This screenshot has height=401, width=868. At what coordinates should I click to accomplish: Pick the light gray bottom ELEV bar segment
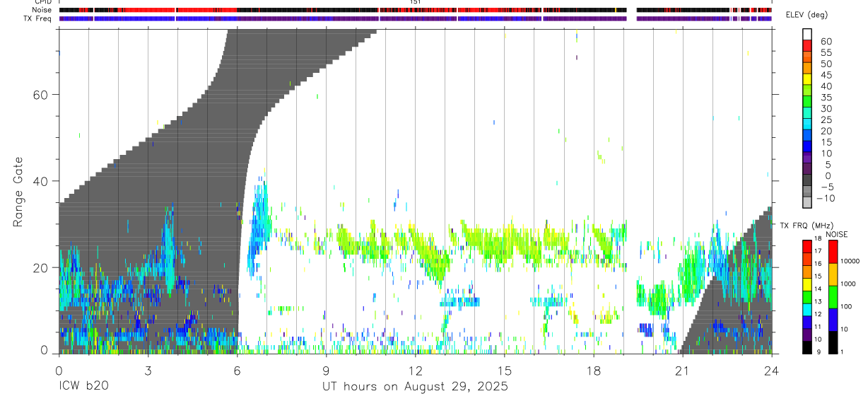[x=807, y=201]
